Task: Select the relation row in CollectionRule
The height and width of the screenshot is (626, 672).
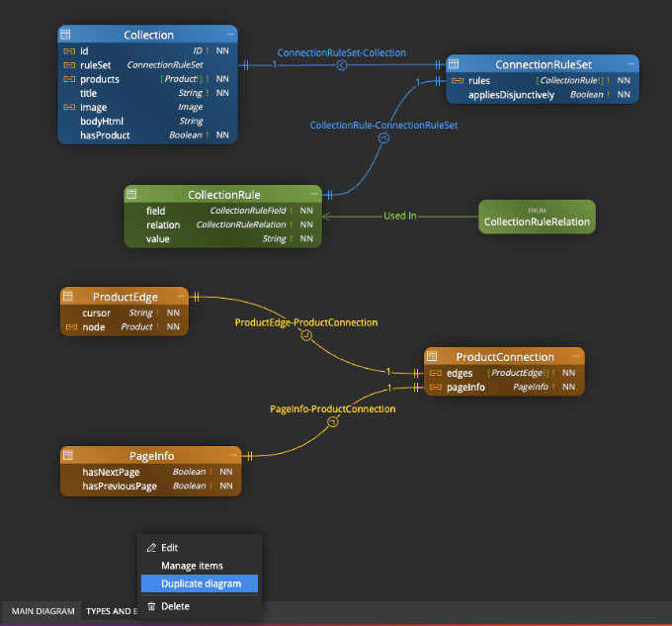Action: tap(223, 224)
